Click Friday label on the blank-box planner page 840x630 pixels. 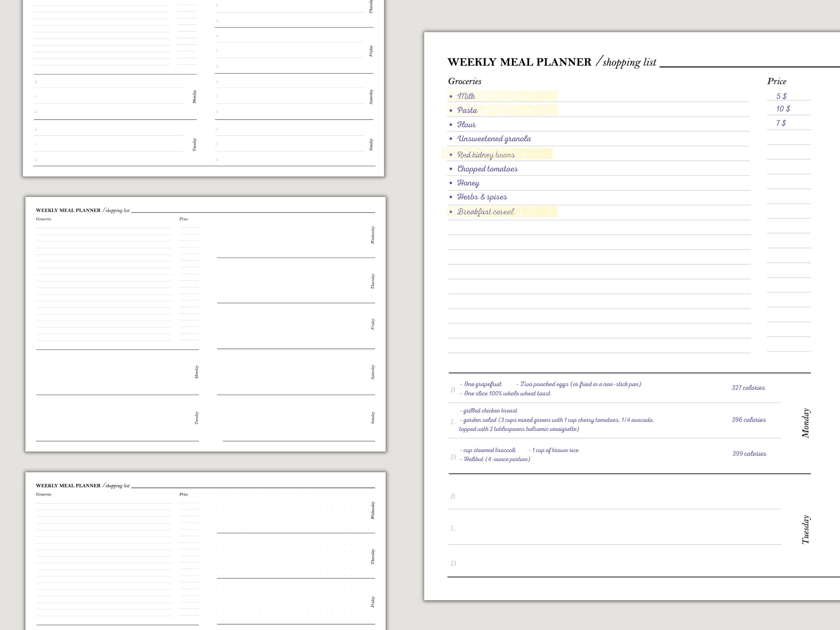(372, 324)
